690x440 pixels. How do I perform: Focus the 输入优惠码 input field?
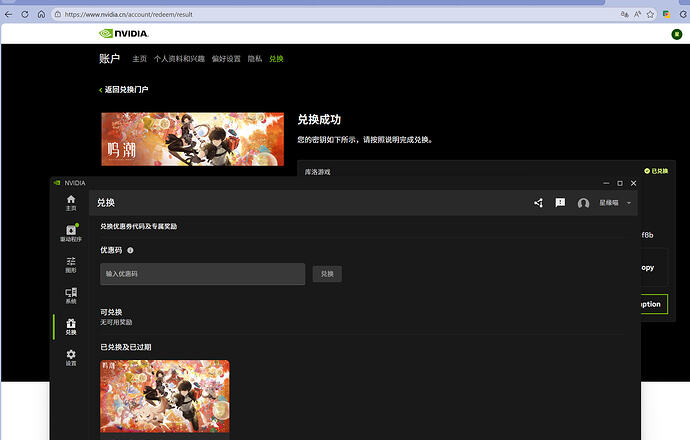click(x=202, y=274)
